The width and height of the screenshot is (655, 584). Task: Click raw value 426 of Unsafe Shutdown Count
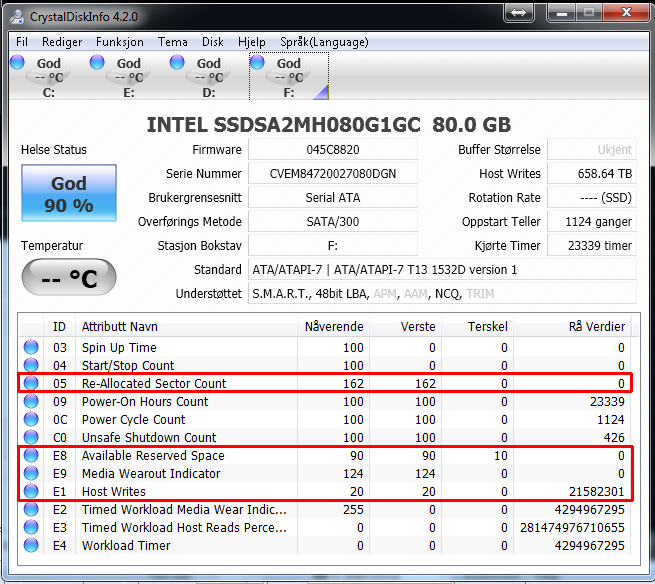point(614,437)
